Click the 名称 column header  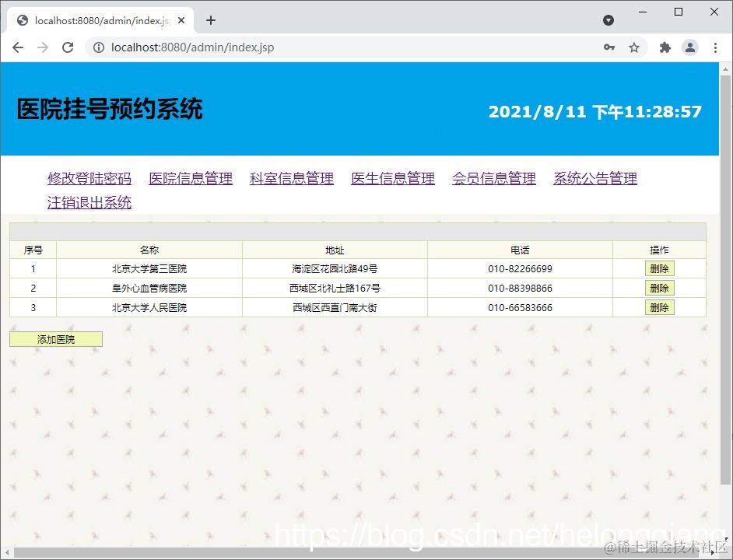(149, 250)
